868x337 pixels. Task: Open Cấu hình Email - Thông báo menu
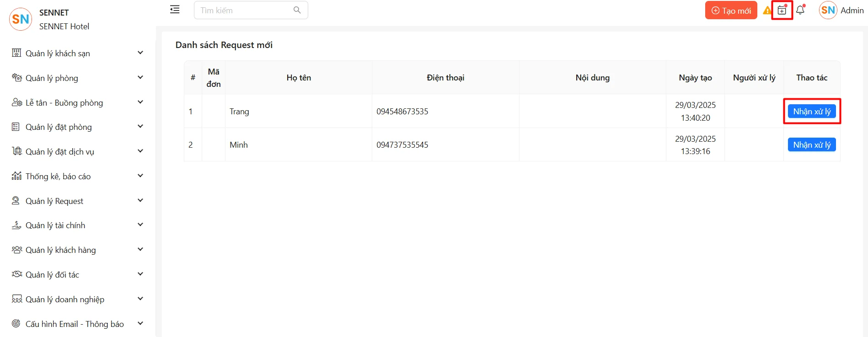click(x=75, y=324)
